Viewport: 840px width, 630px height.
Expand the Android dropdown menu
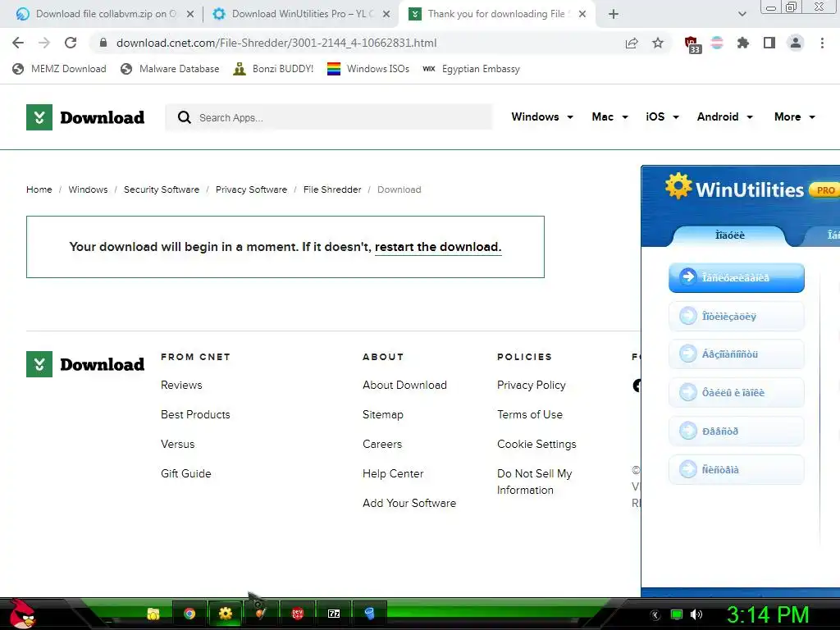pyautogui.click(x=725, y=116)
